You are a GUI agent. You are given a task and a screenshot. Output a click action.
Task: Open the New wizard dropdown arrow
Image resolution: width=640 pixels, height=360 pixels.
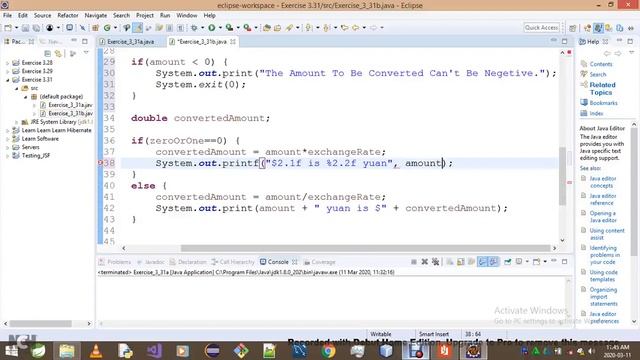[x=16, y=28]
